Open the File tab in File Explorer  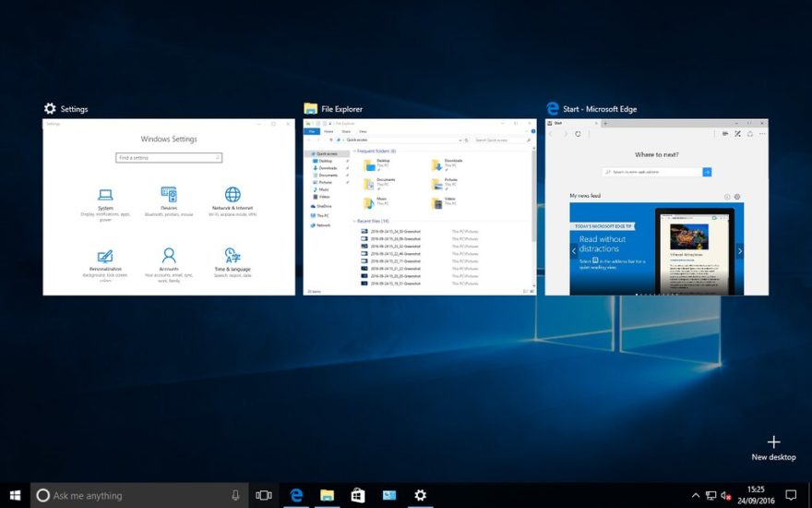[312, 132]
